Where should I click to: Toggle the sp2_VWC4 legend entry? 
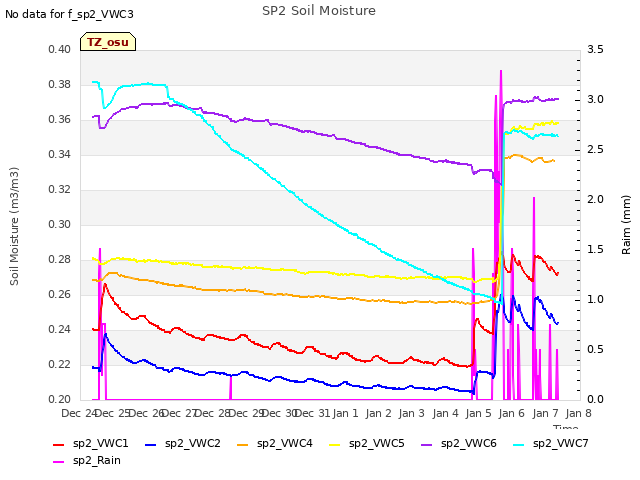pyautogui.click(x=275, y=444)
